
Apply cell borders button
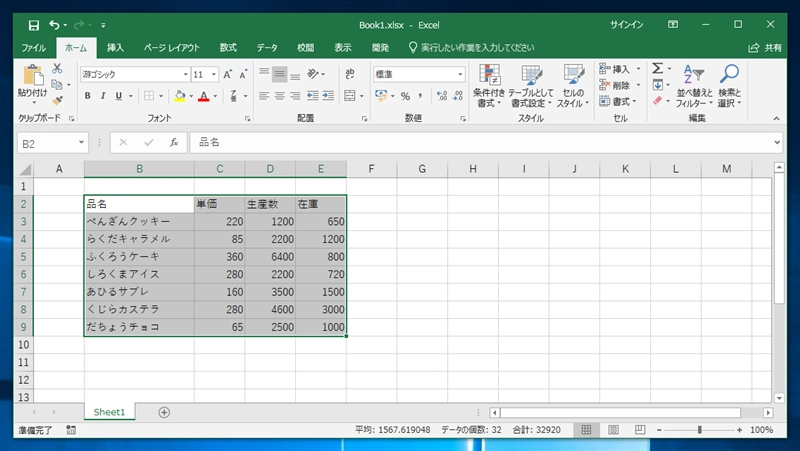[149, 96]
